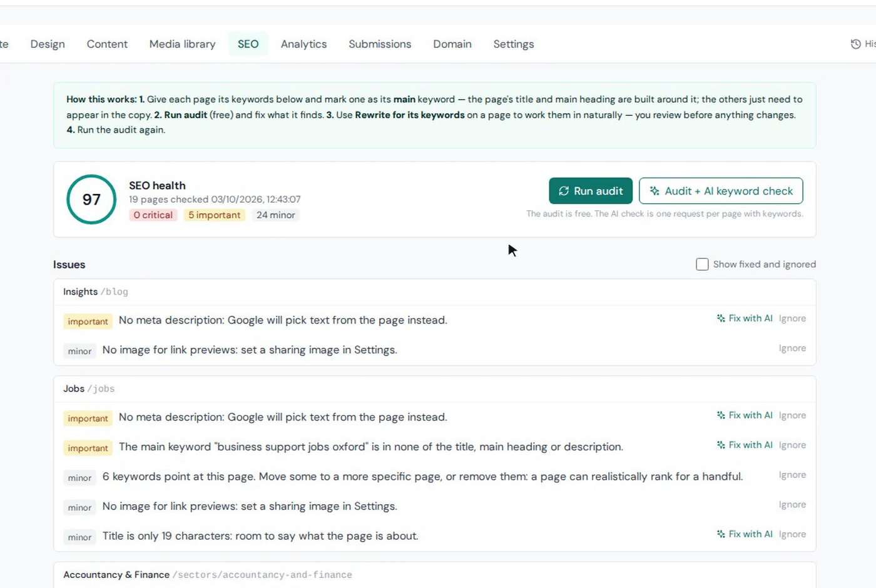Ignore the Insights meta description issue

click(792, 318)
